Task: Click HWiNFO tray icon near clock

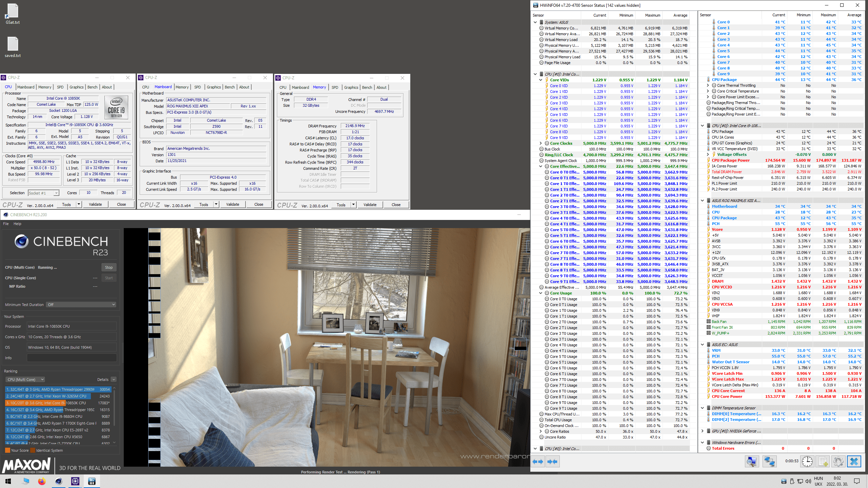Action: [x=784, y=481]
